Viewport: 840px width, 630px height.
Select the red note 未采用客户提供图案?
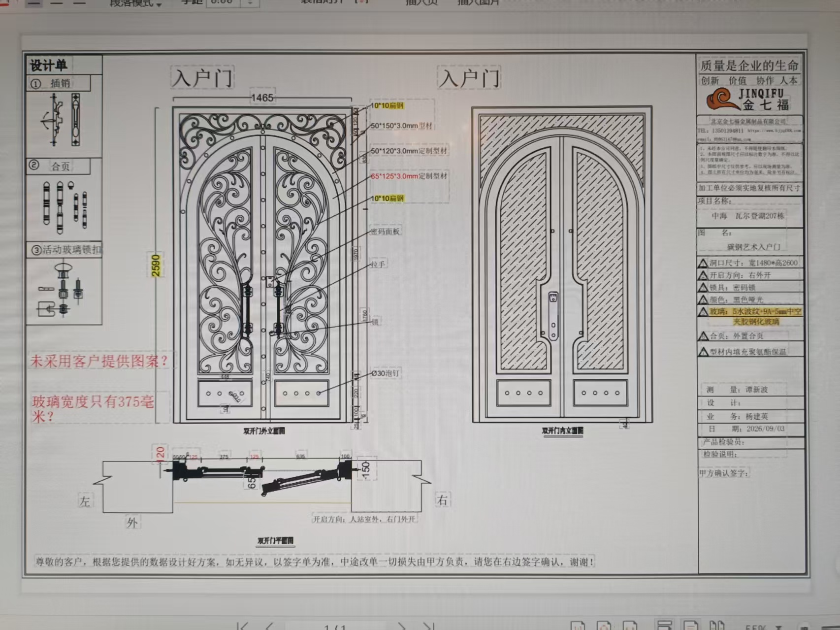(99, 361)
